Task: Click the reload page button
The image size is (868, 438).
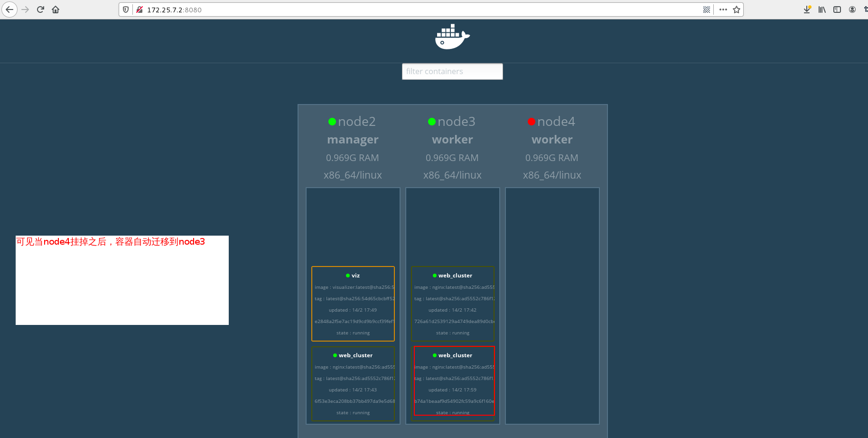Action: coord(40,9)
